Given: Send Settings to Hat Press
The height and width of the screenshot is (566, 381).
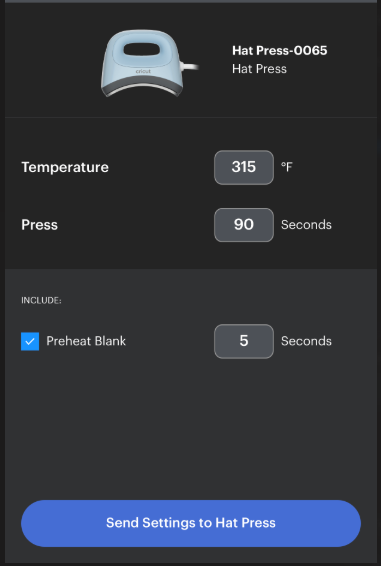Looking at the screenshot, I should click(191, 523).
